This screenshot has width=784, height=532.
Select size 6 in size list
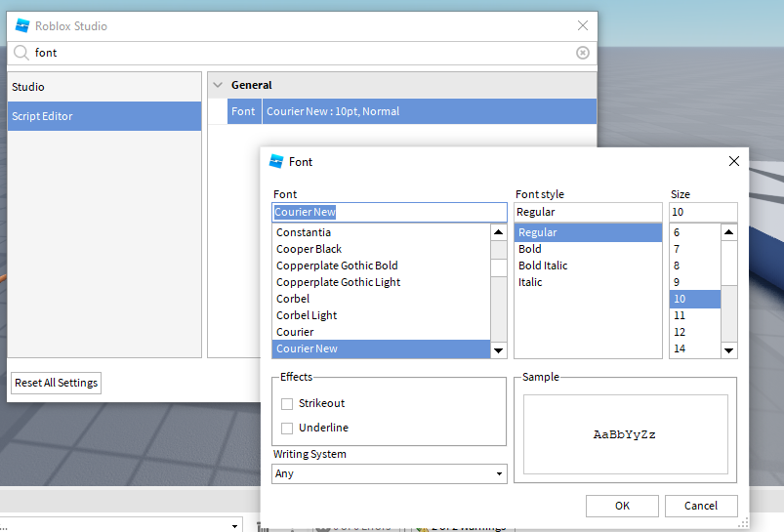(x=695, y=232)
